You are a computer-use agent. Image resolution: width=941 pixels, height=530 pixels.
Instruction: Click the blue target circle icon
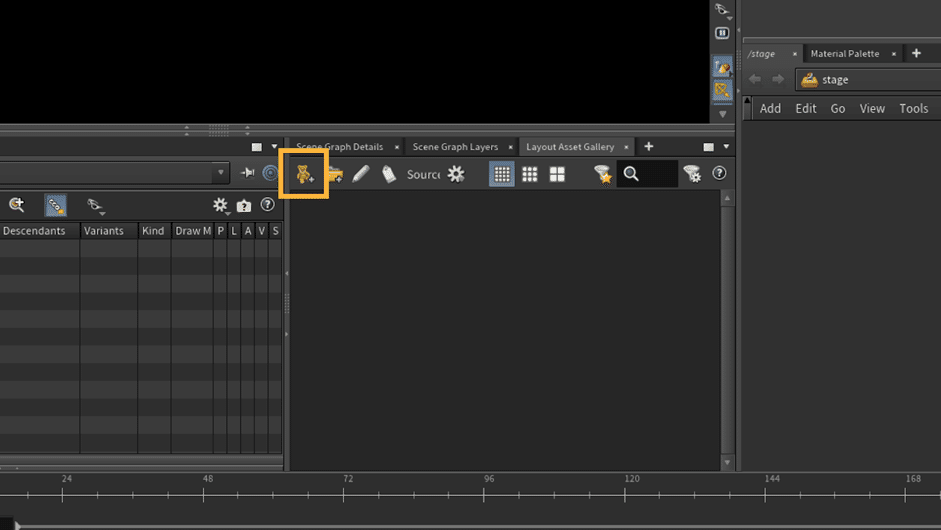(x=271, y=173)
